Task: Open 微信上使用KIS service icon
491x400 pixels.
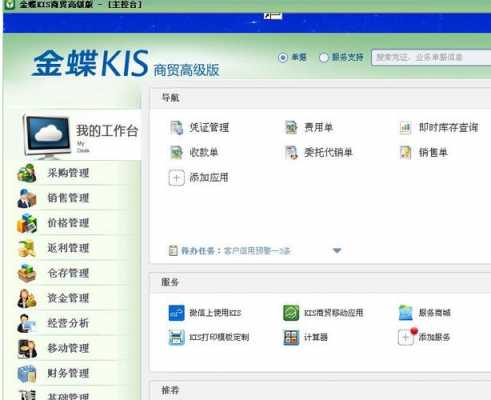Action: (x=176, y=313)
